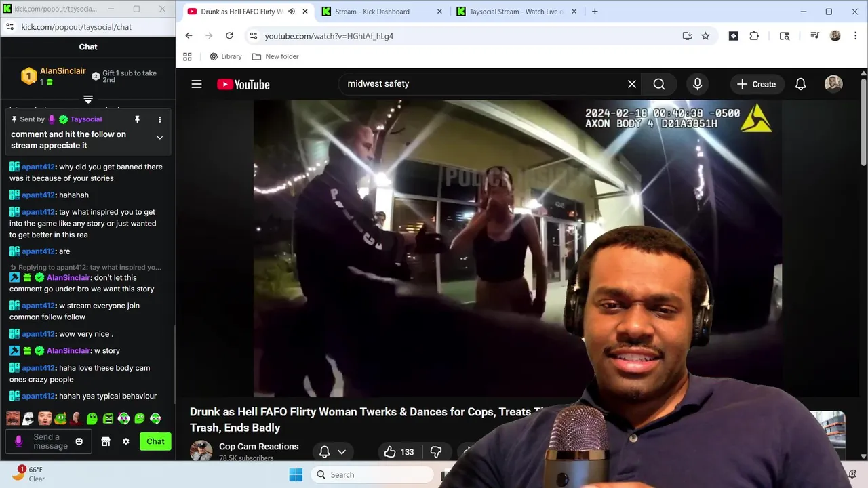
Task: Unpin the message using the pin icon
Action: [137, 119]
